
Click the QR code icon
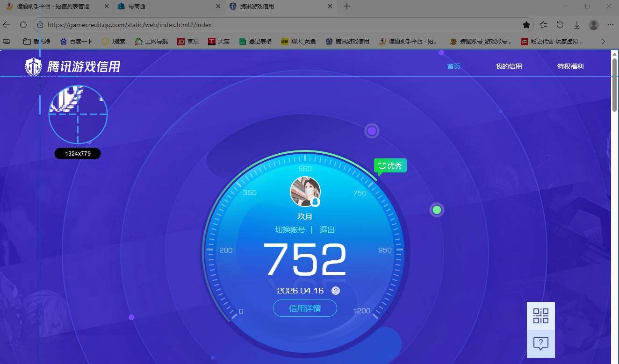coord(540,316)
